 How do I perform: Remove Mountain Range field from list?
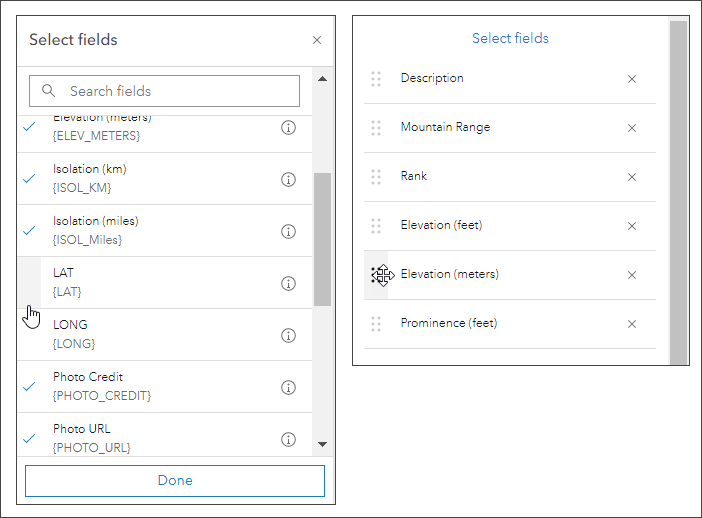[x=632, y=128]
